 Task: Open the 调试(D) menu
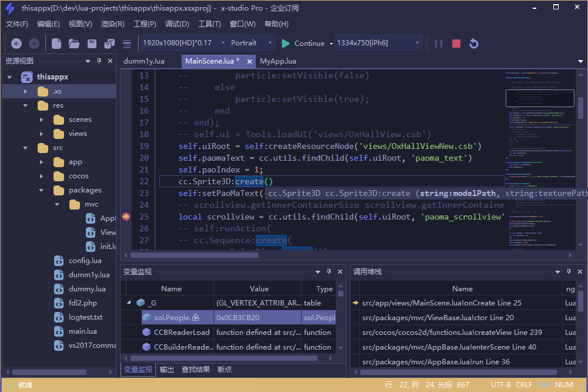click(177, 24)
